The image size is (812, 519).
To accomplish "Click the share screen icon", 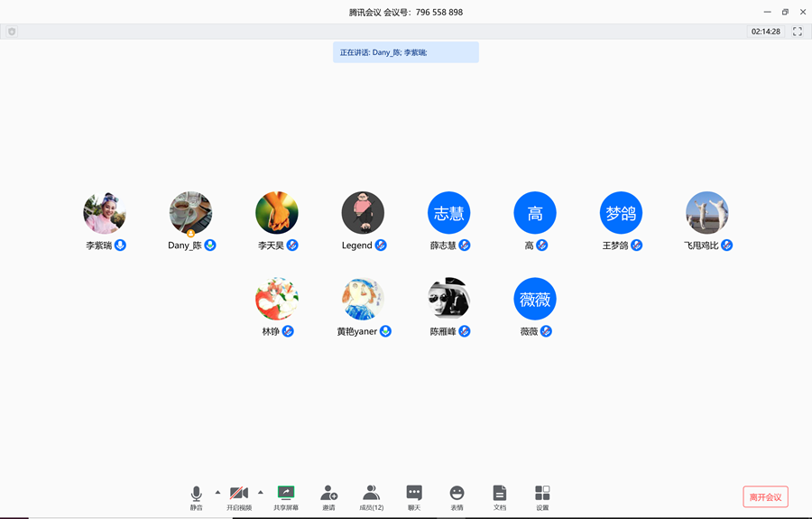I will pos(286,493).
